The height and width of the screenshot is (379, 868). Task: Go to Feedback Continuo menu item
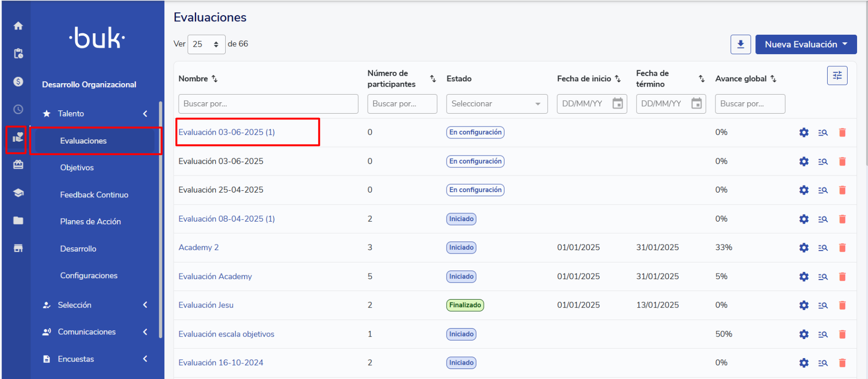(94, 194)
